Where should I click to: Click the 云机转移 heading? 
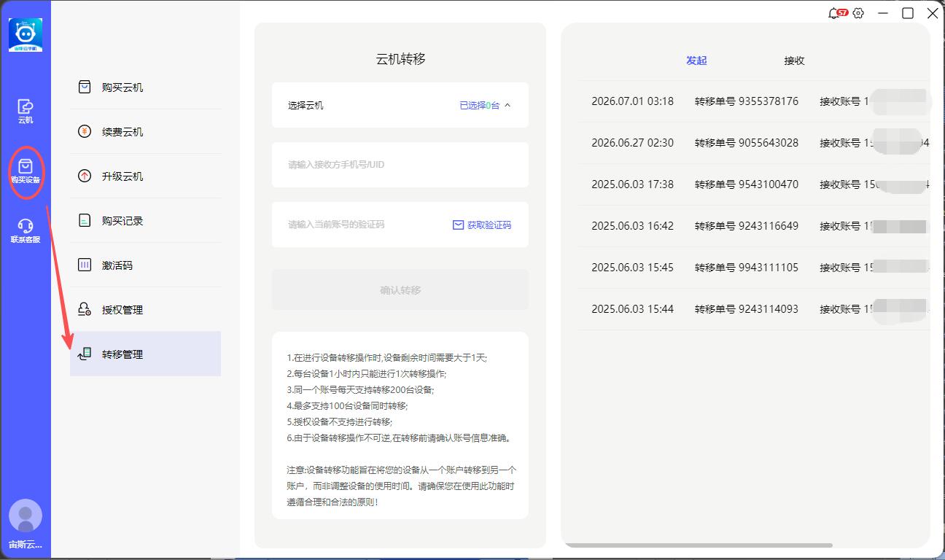pyautogui.click(x=400, y=59)
